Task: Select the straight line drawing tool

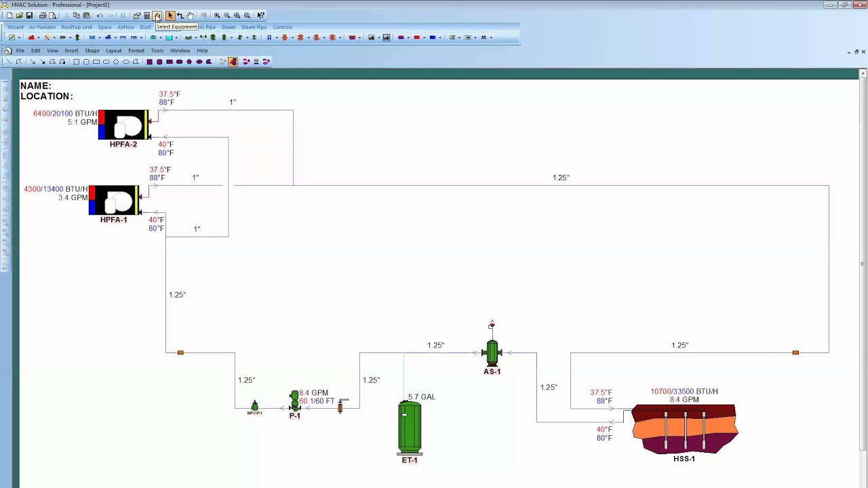Action: [9, 62]
